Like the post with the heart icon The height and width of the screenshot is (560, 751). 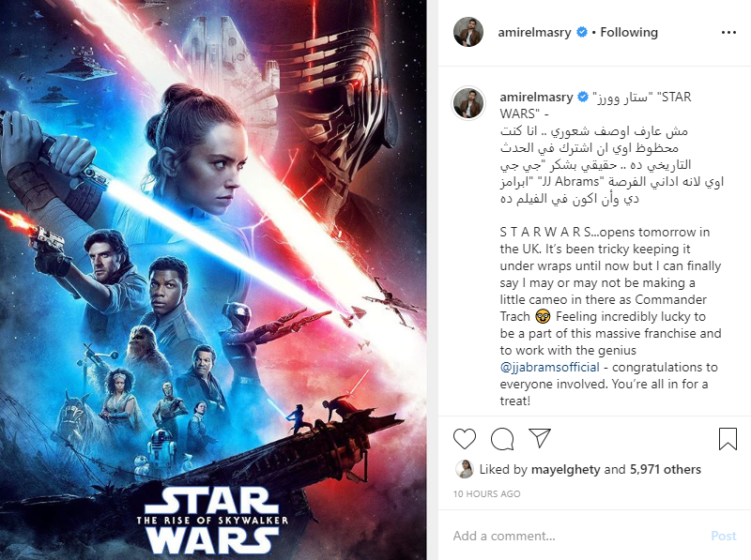pos(464,438)
